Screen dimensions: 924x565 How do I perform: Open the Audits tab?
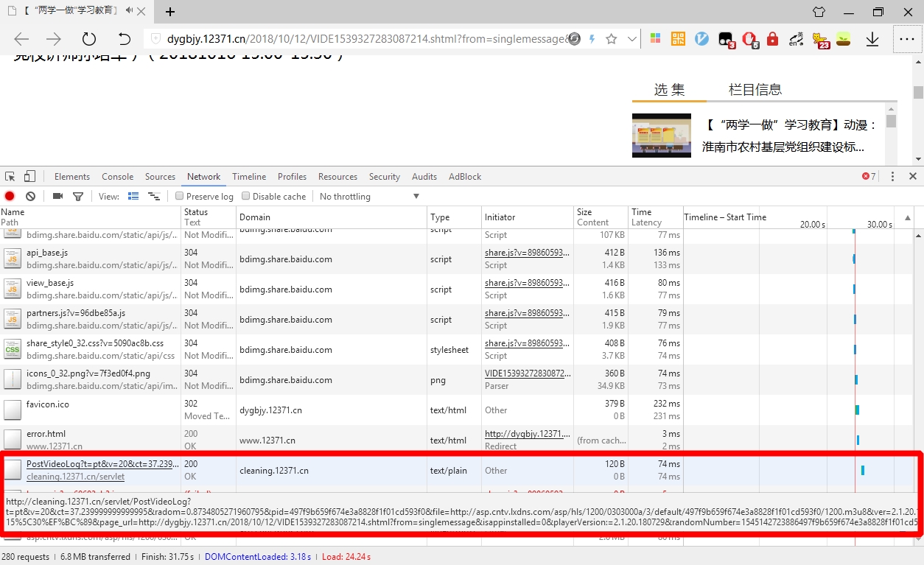click(x=424, y=177)
